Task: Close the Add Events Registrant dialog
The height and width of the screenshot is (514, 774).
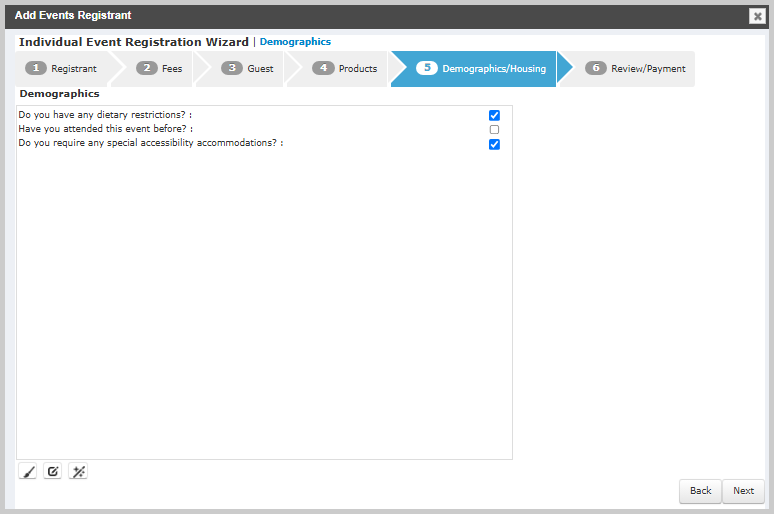Action: (757, 16)
